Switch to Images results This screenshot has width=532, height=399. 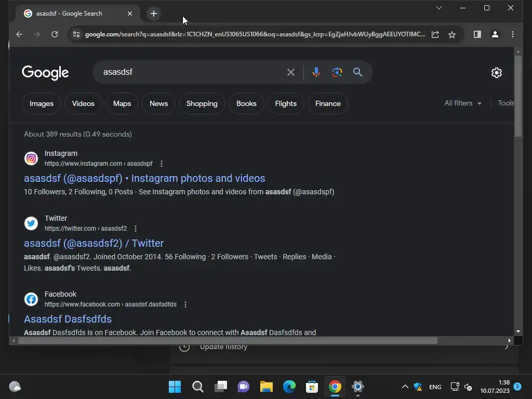[42, 103]
